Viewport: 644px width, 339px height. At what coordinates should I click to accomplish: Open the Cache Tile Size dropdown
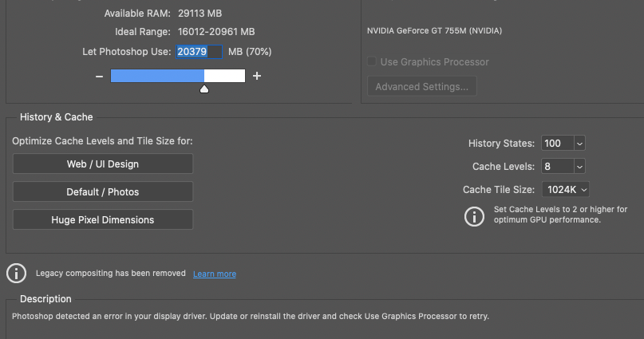566,190
